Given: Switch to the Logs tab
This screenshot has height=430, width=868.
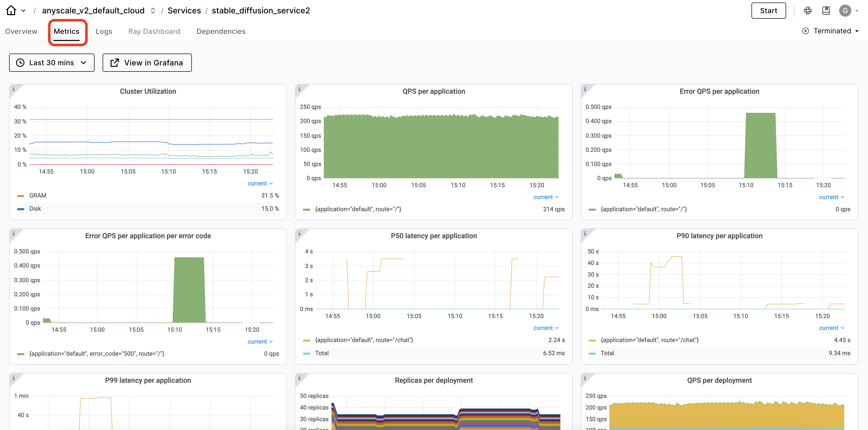Looking at the screenshot, I should (x=103, y=31).
